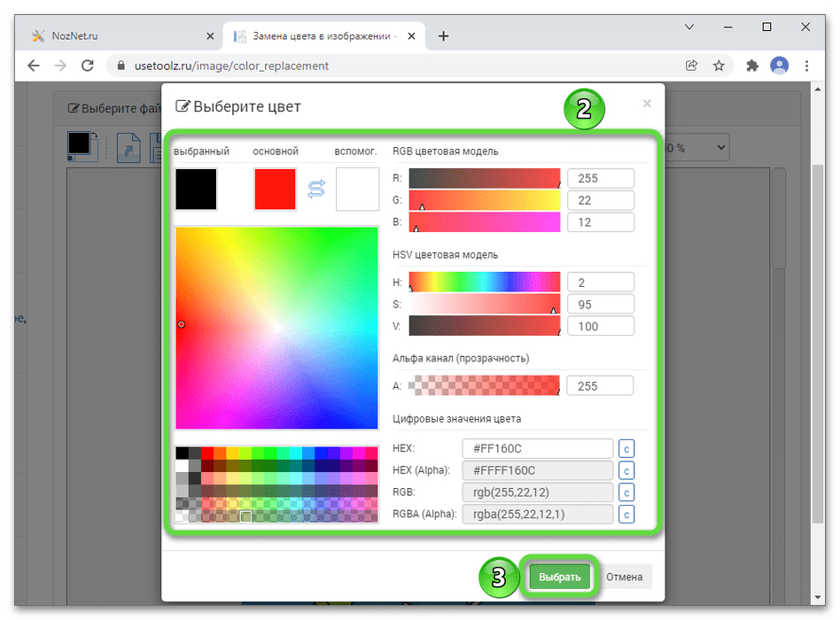Share this page icon in address bar
Image resolution: width=840 pixels, height=620 pixels.
tap(692, 66)
